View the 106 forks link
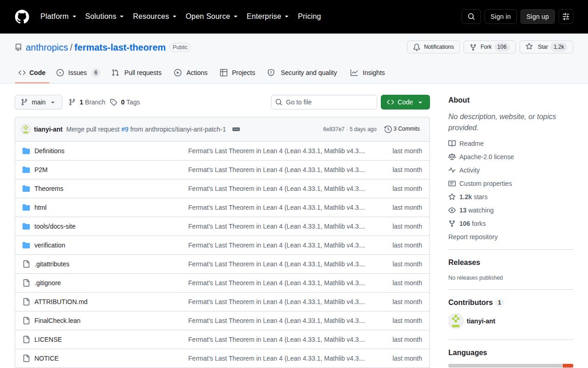The image size is (588, 368). click(467, 224)
